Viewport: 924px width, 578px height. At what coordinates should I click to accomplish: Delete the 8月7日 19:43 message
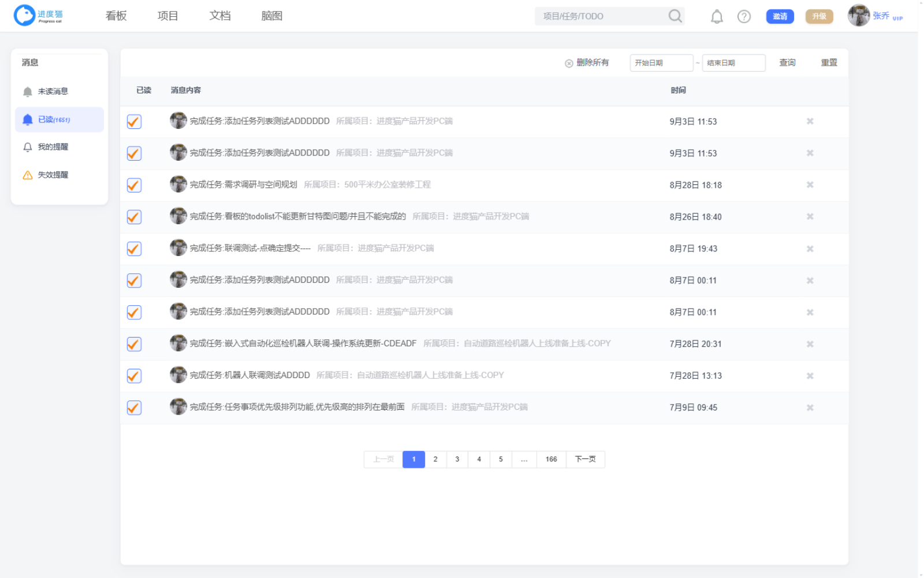point(810,249)
